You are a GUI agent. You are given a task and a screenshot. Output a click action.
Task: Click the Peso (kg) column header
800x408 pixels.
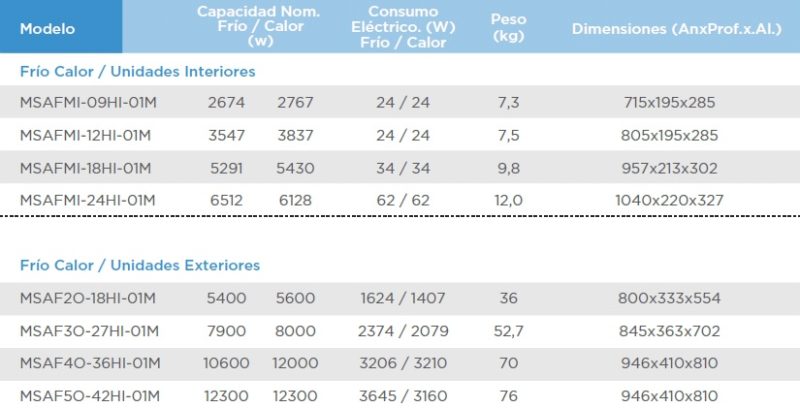(508, 27)
